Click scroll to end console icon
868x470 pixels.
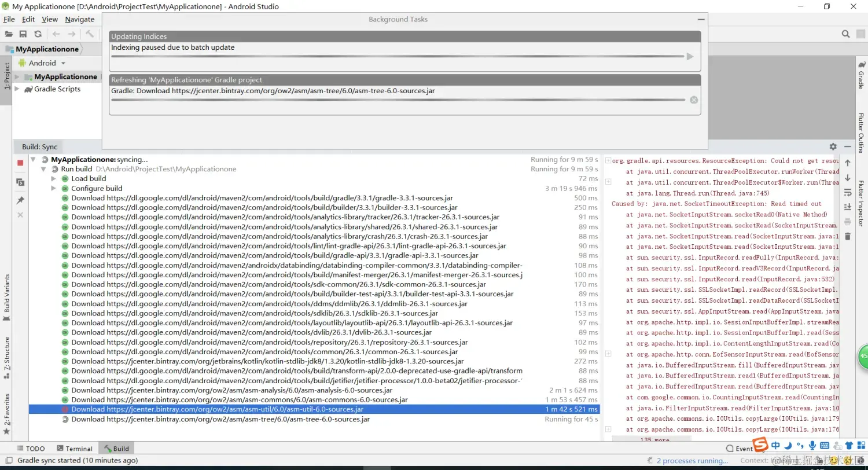click(x=848, y=207)
